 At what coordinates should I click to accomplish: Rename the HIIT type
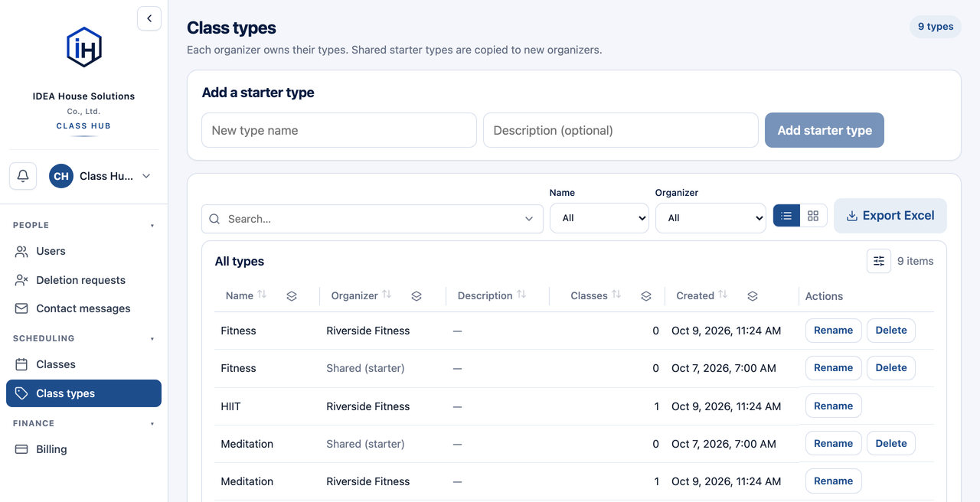point(833,406)
